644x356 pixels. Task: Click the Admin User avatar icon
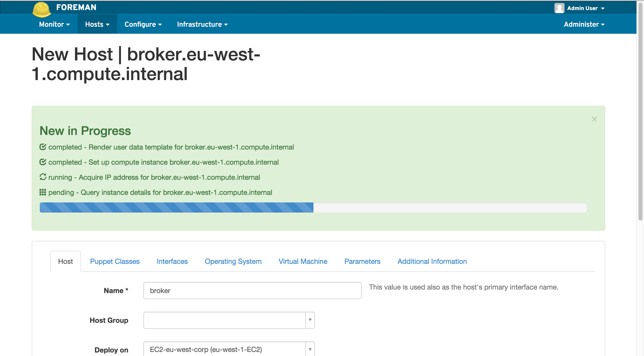click(559, 8)
